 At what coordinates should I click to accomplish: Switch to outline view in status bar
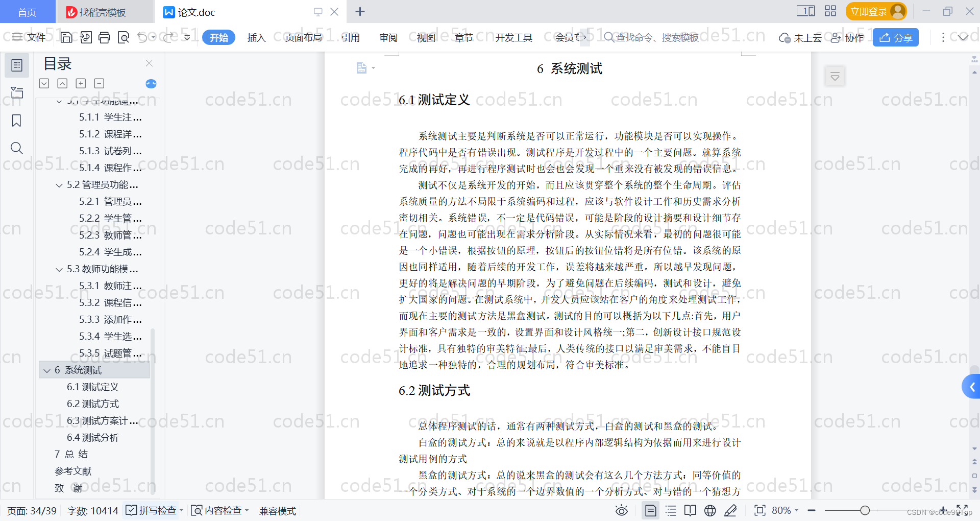click(x=671, y=510)
